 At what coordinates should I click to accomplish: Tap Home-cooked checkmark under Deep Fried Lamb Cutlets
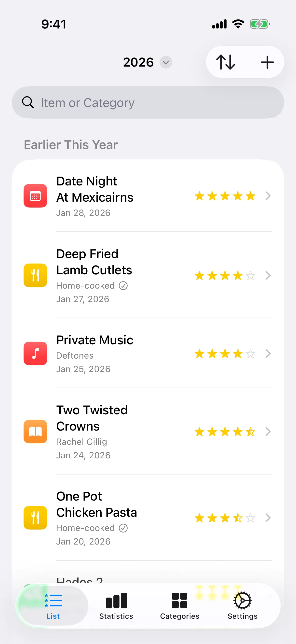coord(123,285)
